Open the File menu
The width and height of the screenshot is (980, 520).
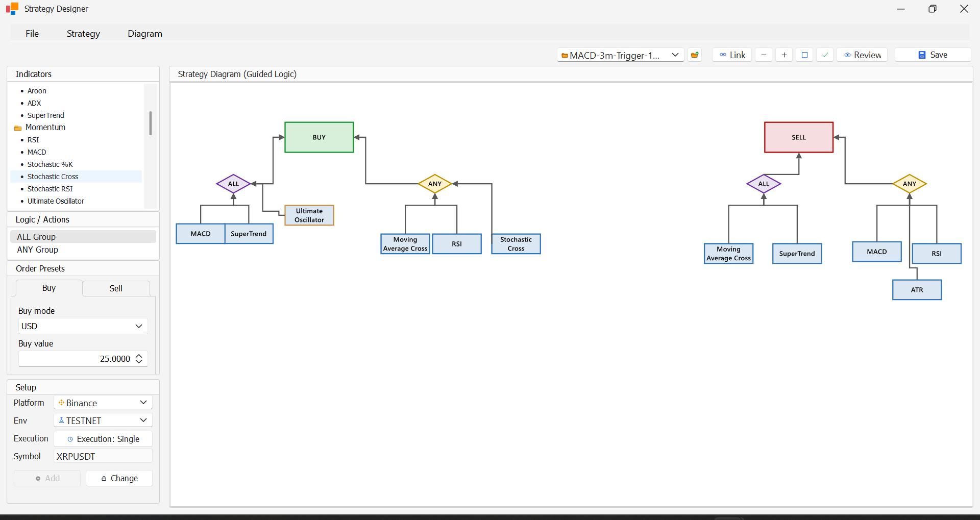point(32,34)
